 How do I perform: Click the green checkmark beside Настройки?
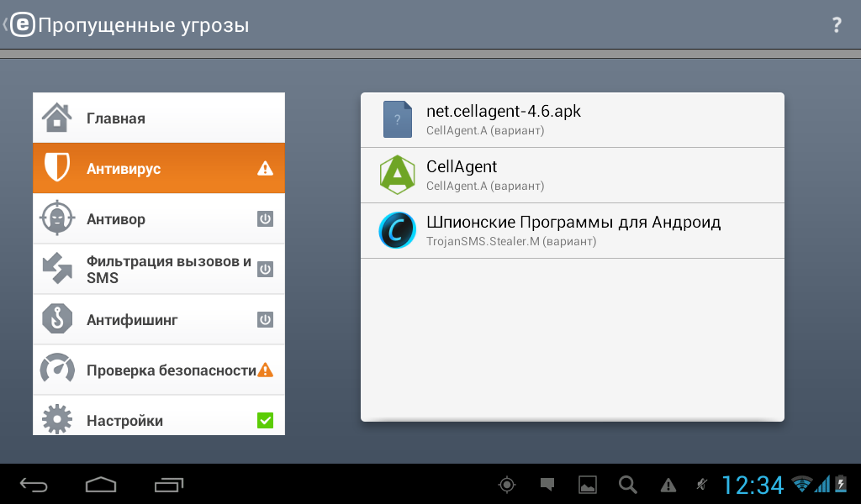tap(265, 421)
